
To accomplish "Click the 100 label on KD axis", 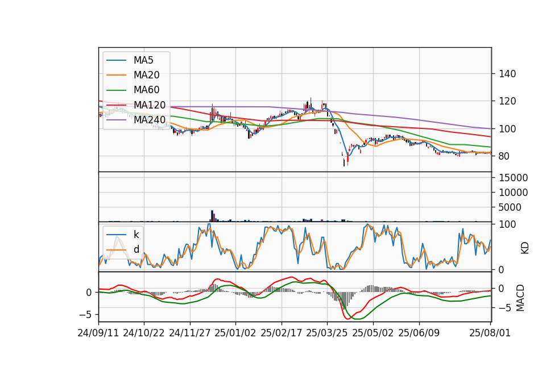I will 507,224.
